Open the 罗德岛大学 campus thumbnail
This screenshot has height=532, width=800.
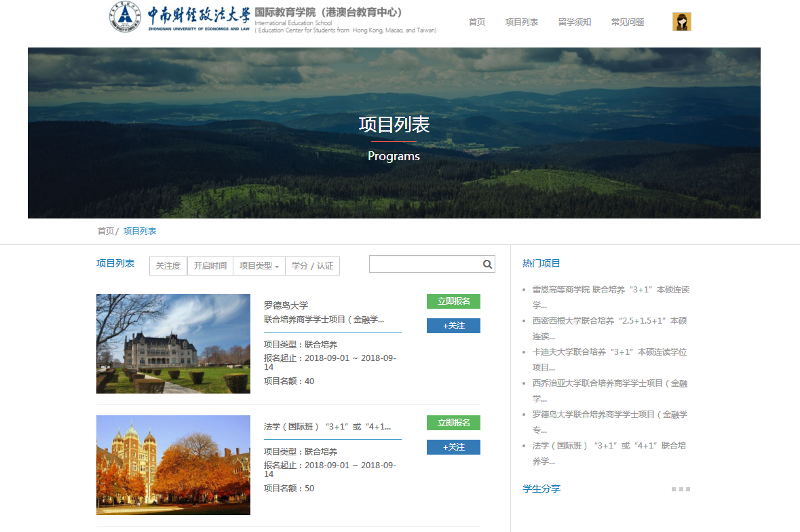[173, 343]
